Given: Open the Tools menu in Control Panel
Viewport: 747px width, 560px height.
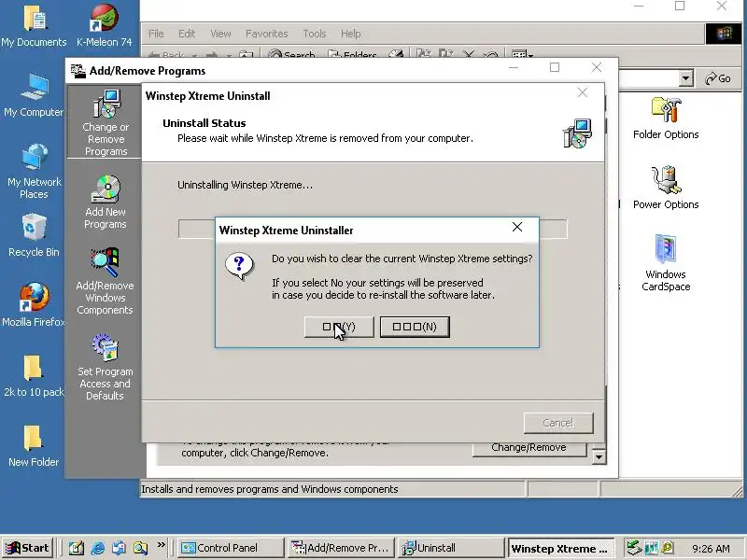Looking at the screenshot, I should point(315,34).
